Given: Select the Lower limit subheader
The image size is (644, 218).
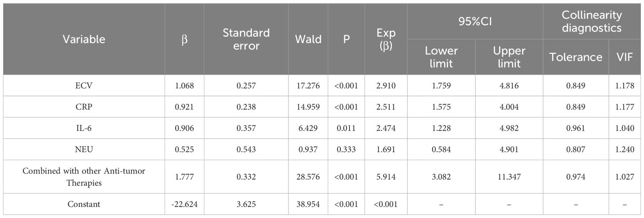Looking at the screenshot, I should click(441, 57).
